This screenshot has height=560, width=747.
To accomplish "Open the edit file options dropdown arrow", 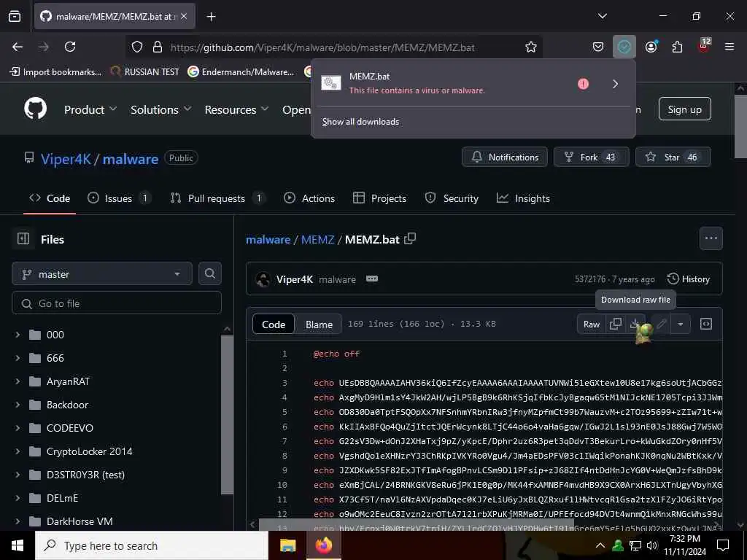I will (x=681, y=324).
